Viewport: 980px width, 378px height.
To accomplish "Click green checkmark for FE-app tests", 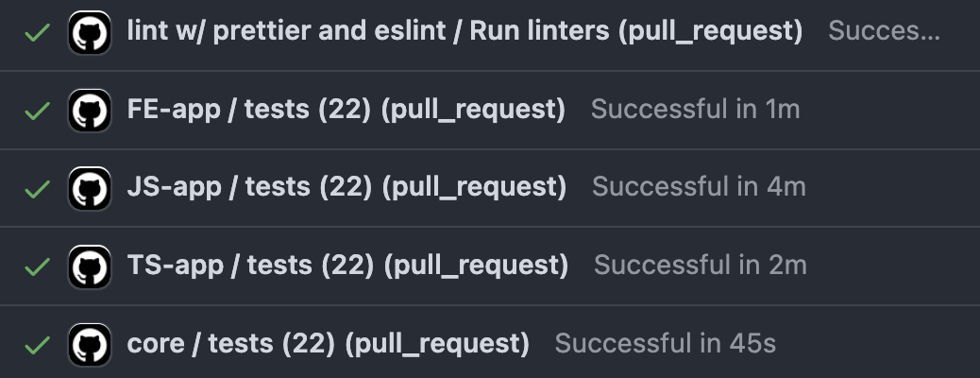I will pyautogui.click(x=37, y=111).
